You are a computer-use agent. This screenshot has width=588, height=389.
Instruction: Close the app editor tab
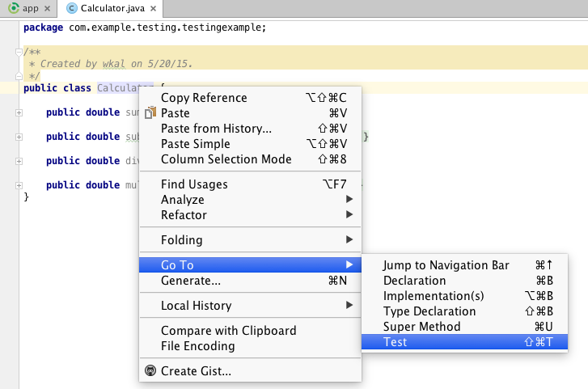47,8
